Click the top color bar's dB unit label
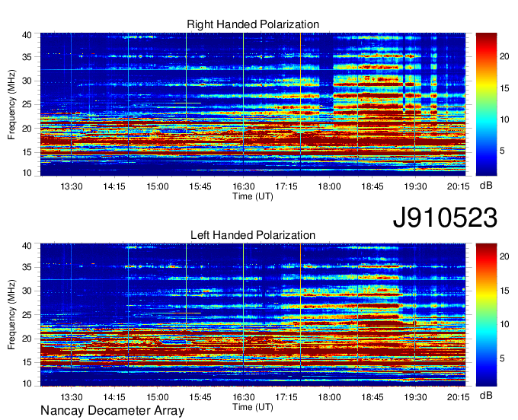This screenshot has height=420, width=518. pyautogui.click(x=486, y=186)
